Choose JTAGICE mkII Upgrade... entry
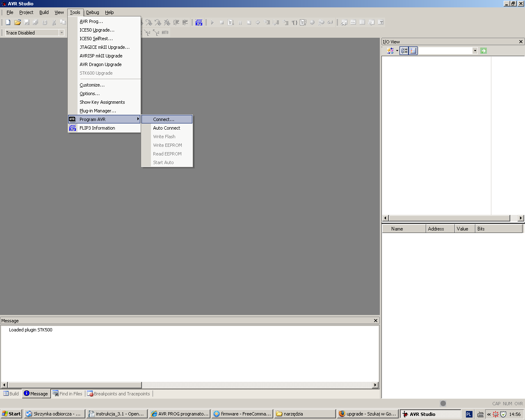 pyautogui.click(x=105, y=47)
